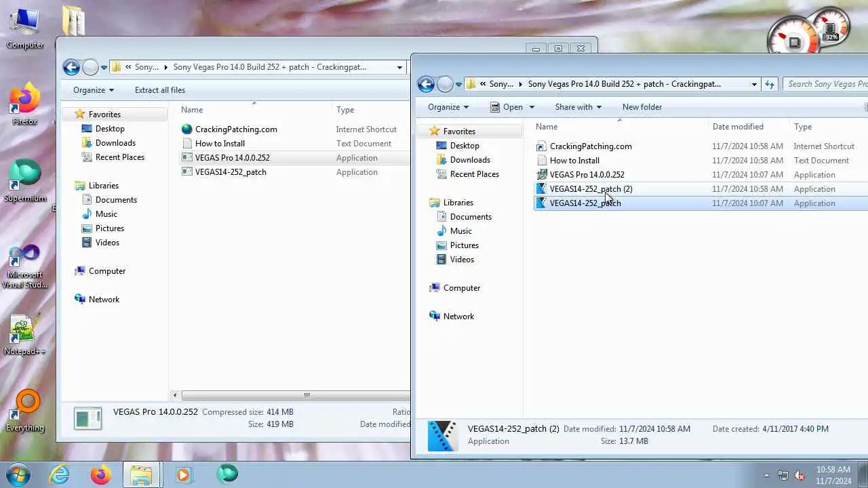
Task: Open Music library in front window
Action: (461, 231)
